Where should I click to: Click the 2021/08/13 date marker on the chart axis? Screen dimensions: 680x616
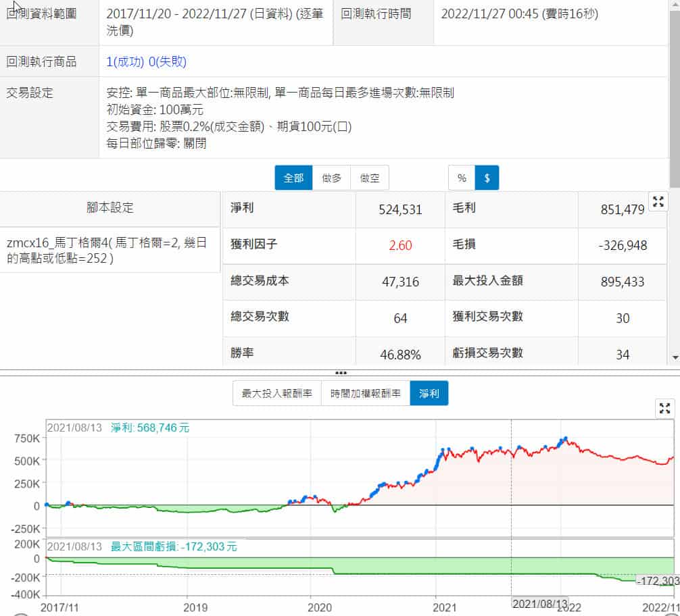(539, 602)
